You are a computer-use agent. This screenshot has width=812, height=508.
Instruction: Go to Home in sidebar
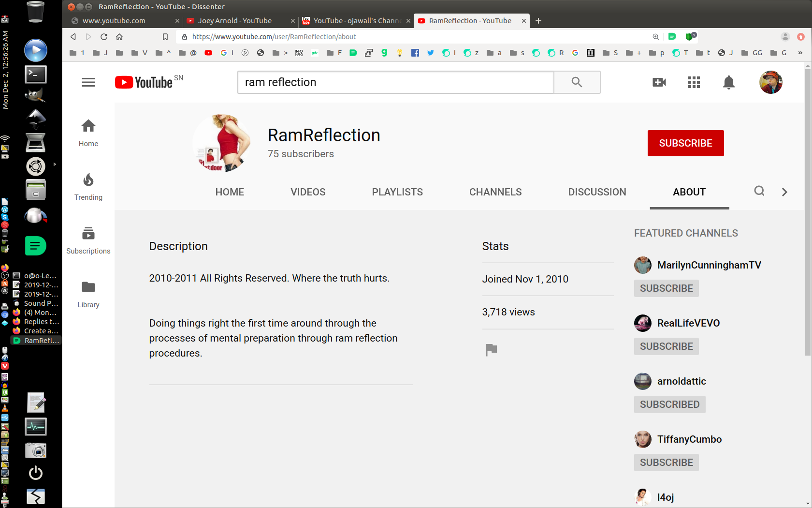88,133
